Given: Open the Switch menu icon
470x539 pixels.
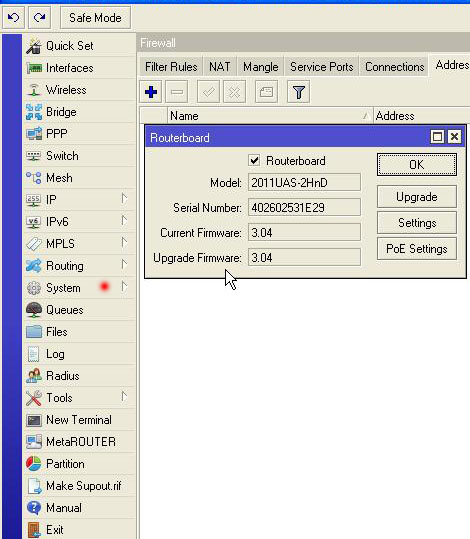Looking at the screenshot, I should [34, 156].
